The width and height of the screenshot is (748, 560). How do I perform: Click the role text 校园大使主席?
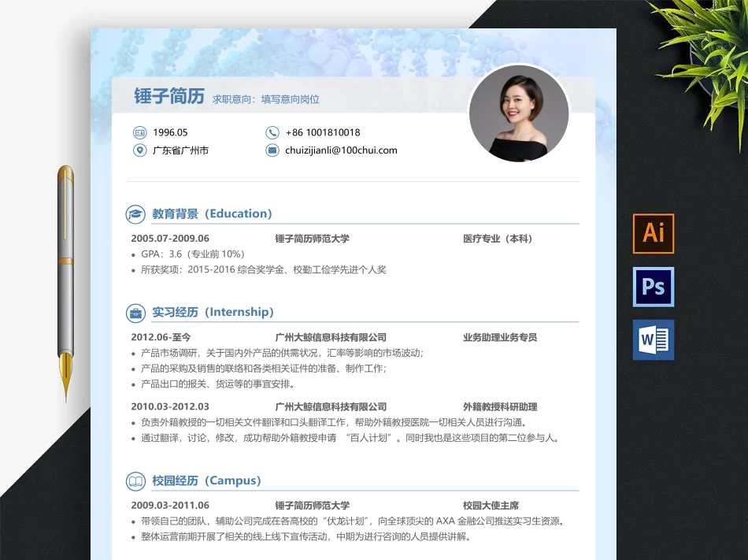pyautogui.click(x=491, y=505)
